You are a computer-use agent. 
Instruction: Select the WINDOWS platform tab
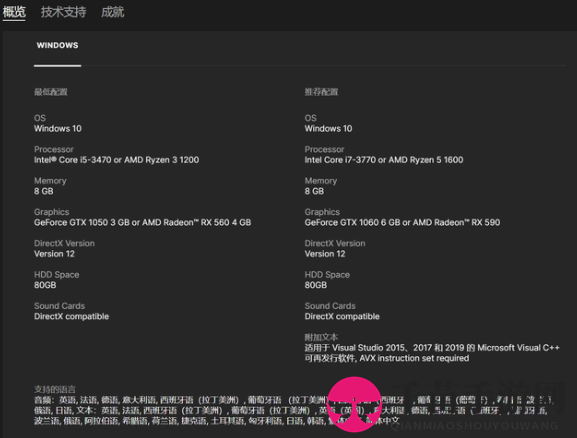click(x=57, y=45)
